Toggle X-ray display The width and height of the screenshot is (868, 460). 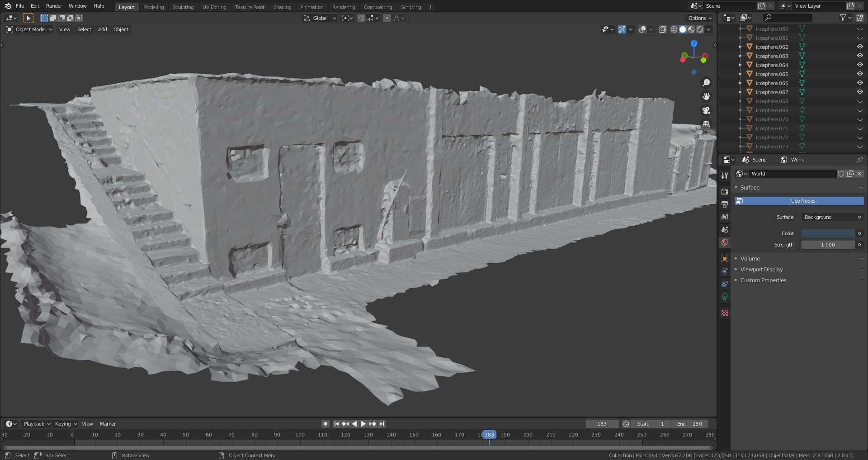(662, 29)
